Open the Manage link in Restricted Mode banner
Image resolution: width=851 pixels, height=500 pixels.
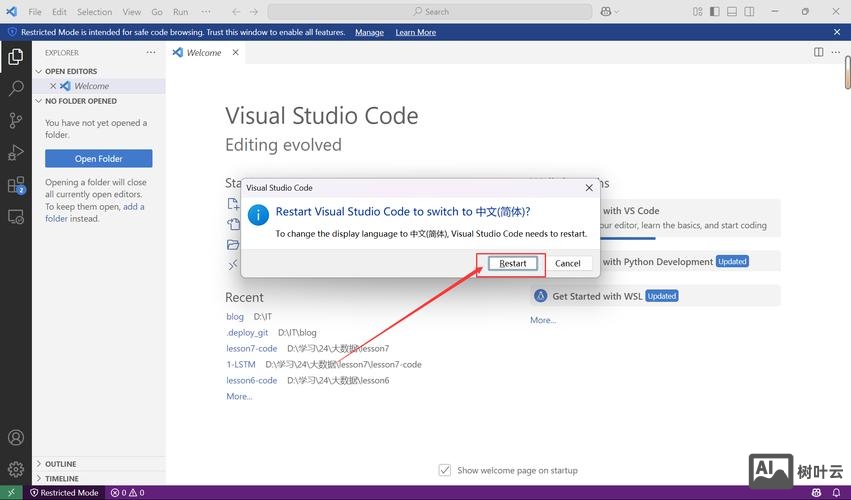369,32
